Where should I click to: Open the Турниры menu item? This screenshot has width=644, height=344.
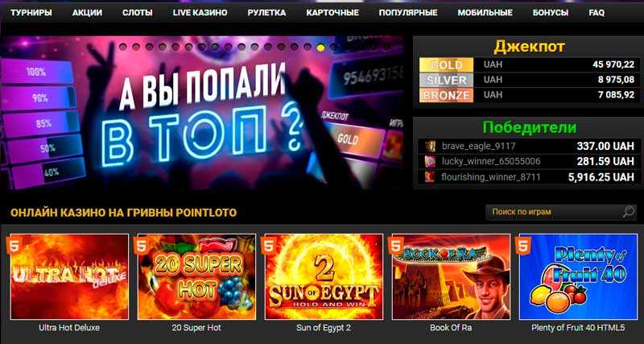(31, 13)
